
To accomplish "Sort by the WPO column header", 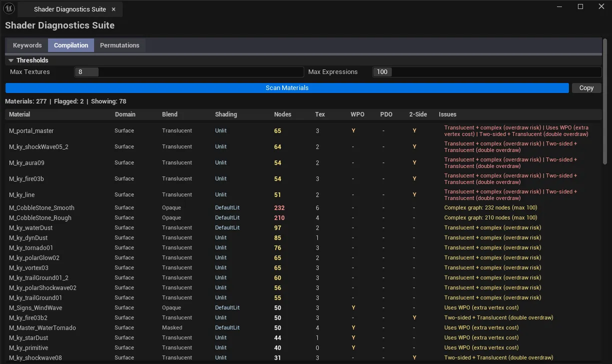I will point(357,114).
